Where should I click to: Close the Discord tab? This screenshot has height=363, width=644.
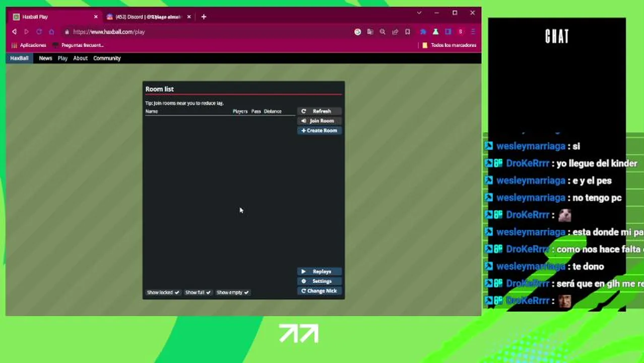pos(189,17)
